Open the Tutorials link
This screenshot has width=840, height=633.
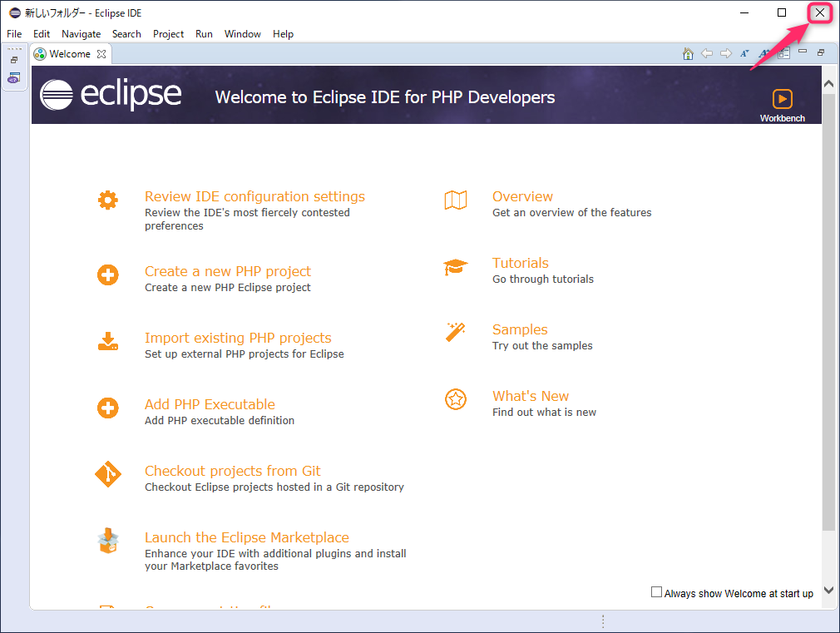click(x=520, y=263)
